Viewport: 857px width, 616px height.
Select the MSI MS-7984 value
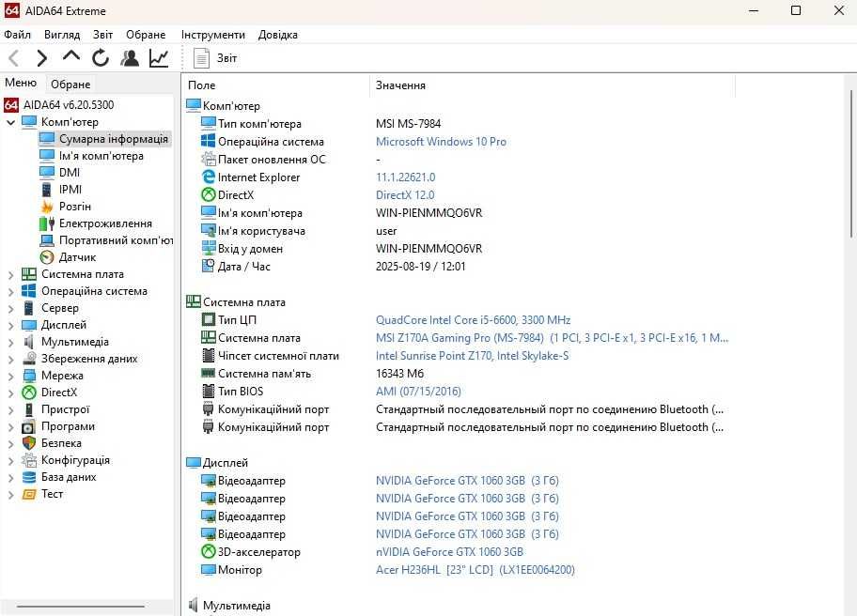tap(408, 124)
